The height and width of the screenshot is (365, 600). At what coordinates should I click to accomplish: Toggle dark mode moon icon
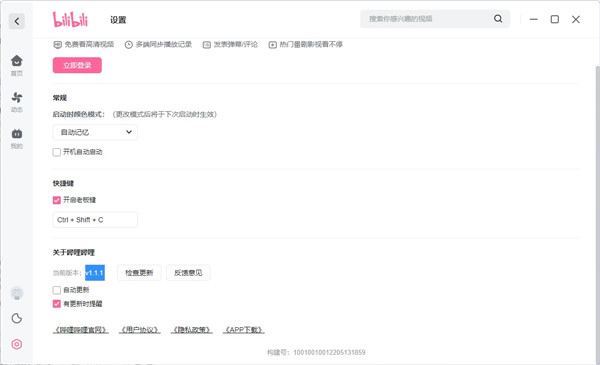[17, 318]
